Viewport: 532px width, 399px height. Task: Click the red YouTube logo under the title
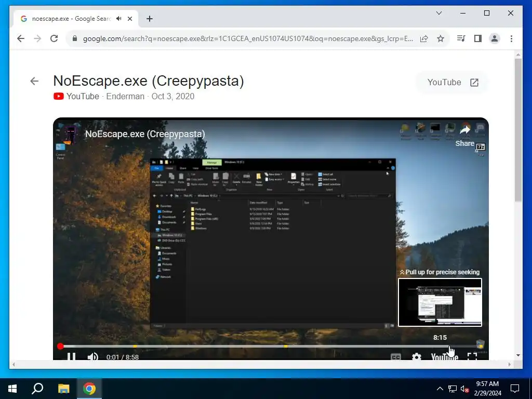[x=58, y=96]
